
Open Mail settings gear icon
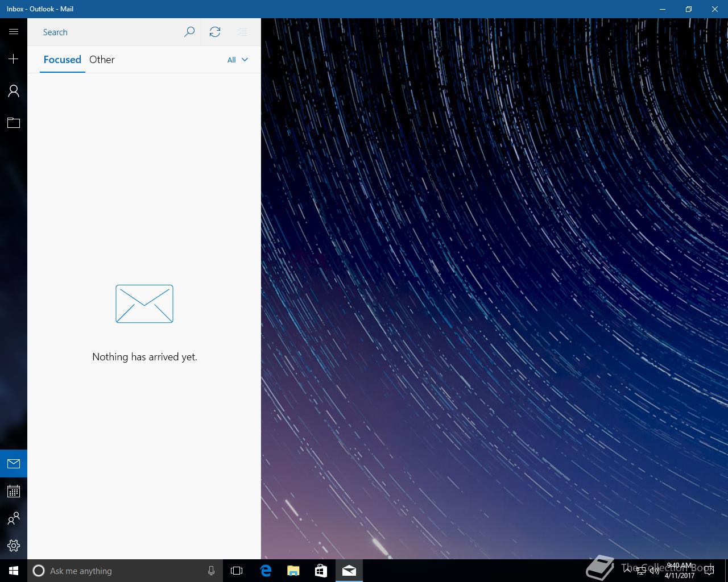(x=14, y=546)
